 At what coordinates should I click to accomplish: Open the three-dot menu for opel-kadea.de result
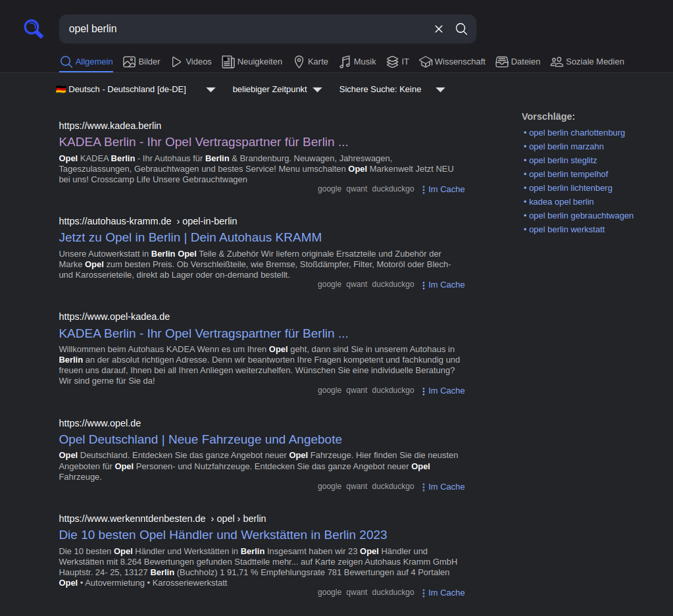(424, 391)
